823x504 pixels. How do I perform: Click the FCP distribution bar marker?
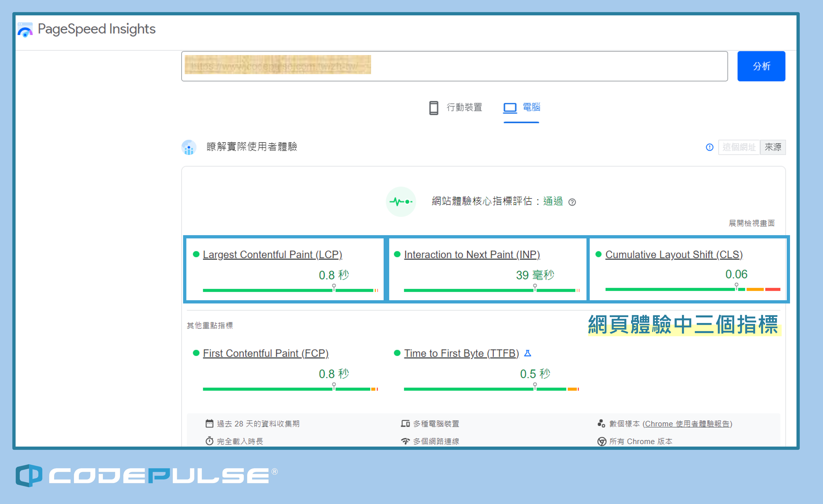334,386
